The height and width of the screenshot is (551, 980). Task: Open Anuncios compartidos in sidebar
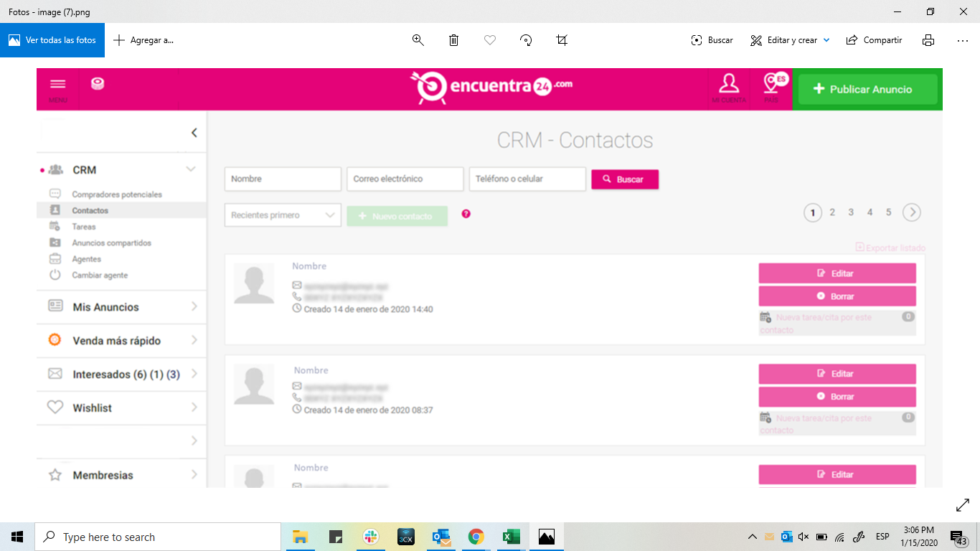point(112,242)
